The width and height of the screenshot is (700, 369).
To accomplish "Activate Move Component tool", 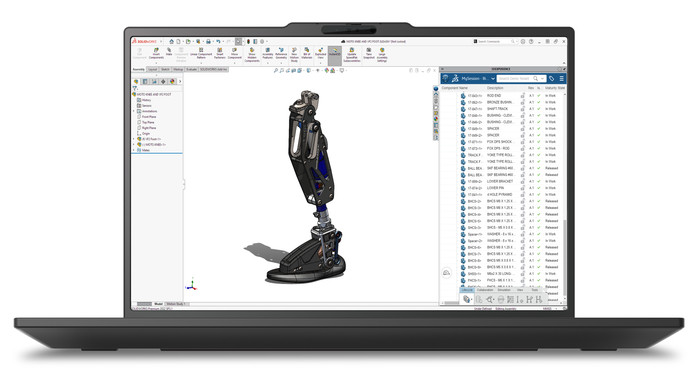I will coord(235,54).
